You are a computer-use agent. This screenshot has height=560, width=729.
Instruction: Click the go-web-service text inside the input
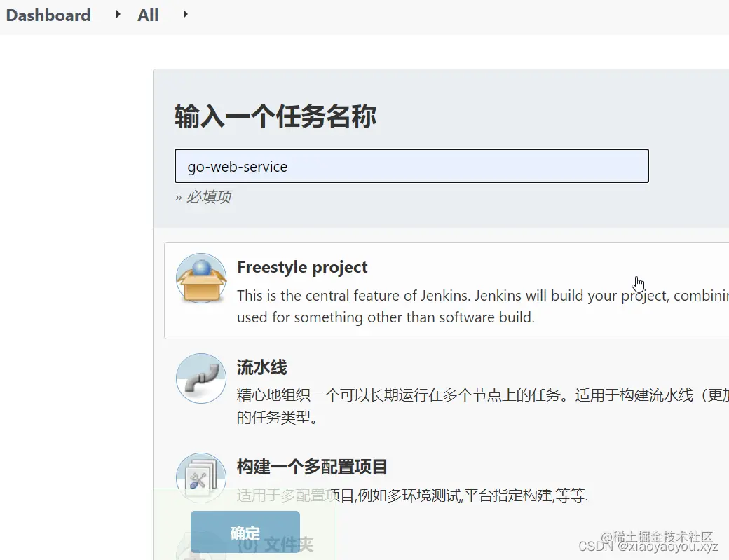[x=236, y=166]
